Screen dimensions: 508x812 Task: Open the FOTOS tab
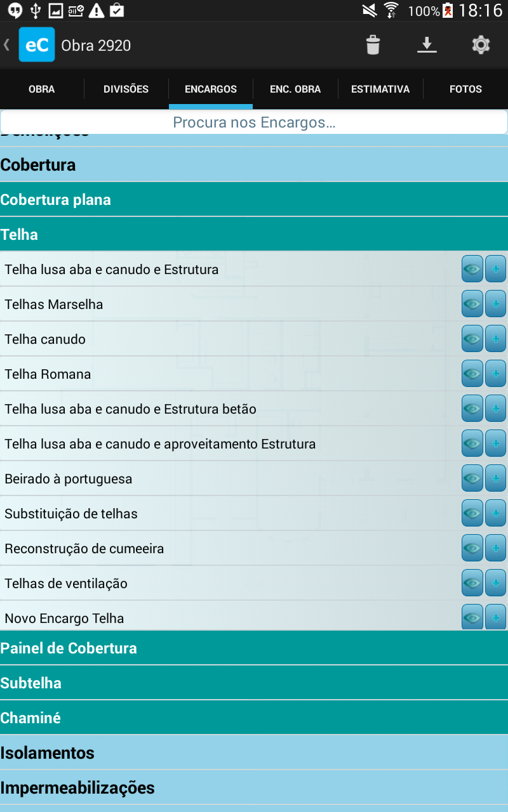[x=465, y=89]
